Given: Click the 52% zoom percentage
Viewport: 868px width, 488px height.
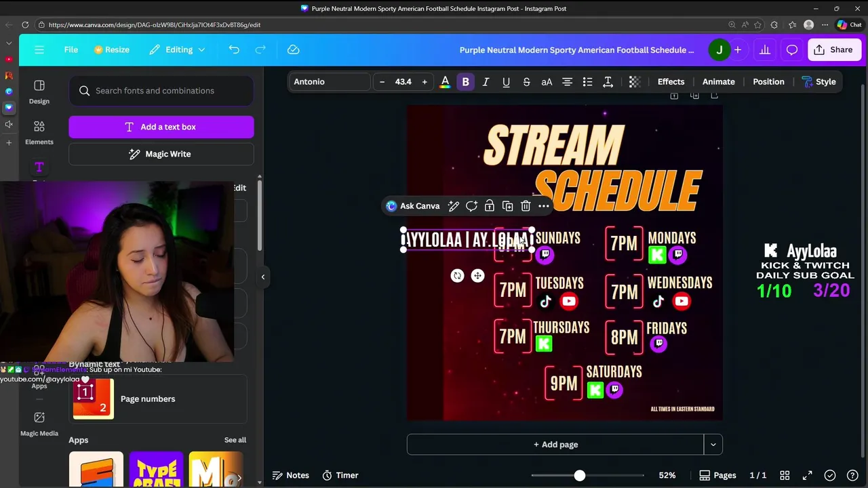Looking at the screenshot, I should point(667,475).
